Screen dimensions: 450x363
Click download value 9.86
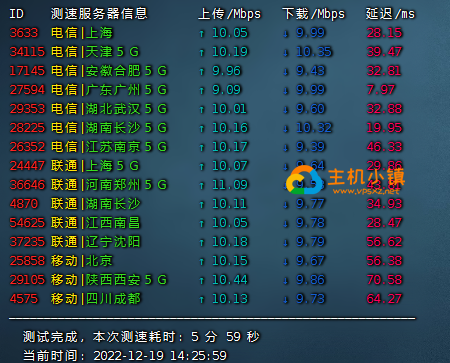coord(311,280)
